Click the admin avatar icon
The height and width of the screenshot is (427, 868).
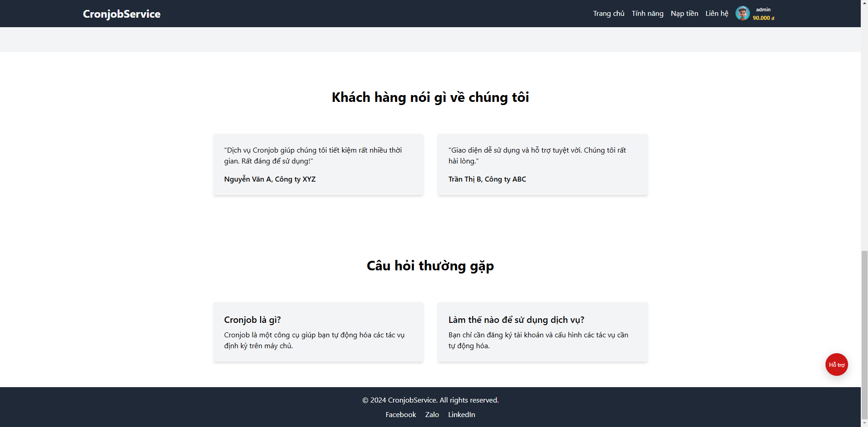point(742,14)
